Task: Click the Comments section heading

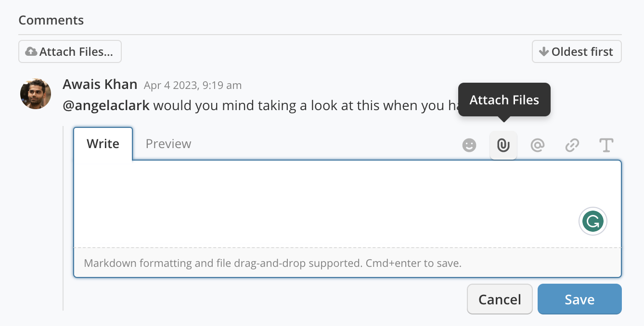Action: pyautogui.click(x=51, y=20)
